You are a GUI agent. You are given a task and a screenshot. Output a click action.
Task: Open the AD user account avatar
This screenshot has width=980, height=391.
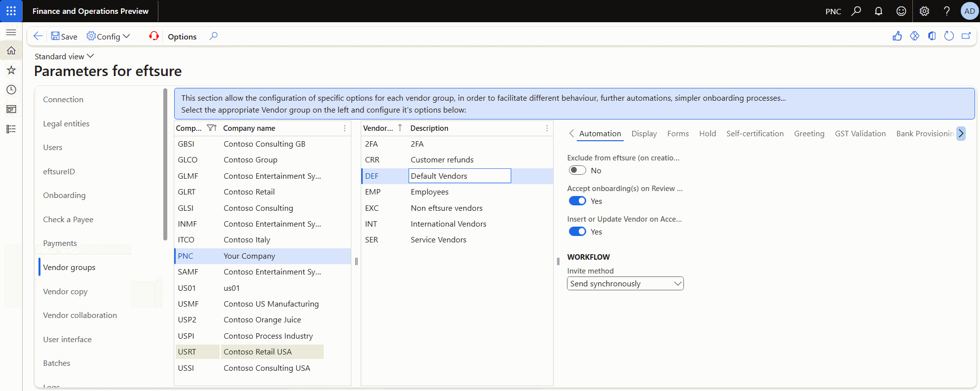[x=969, y=11]
